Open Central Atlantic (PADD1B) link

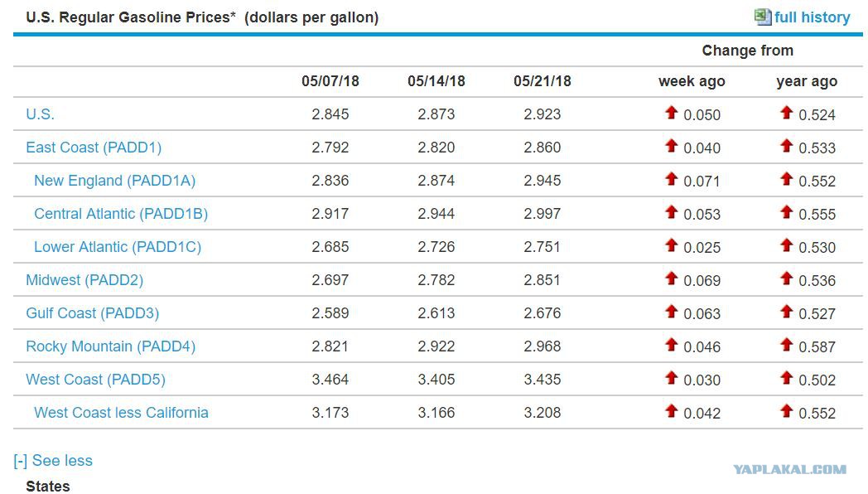(121, 214)
